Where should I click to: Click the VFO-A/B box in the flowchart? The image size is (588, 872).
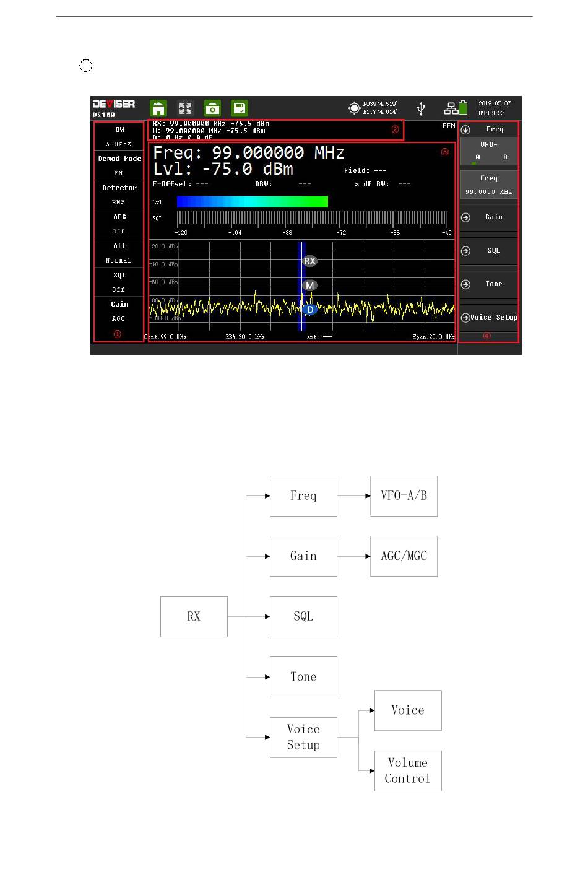(404, 496)
